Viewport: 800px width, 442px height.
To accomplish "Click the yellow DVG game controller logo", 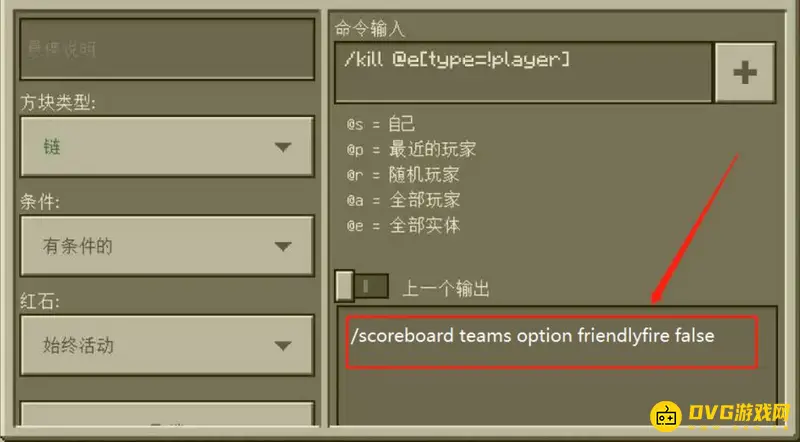I will pyautogui.click(x=666, y=416).
